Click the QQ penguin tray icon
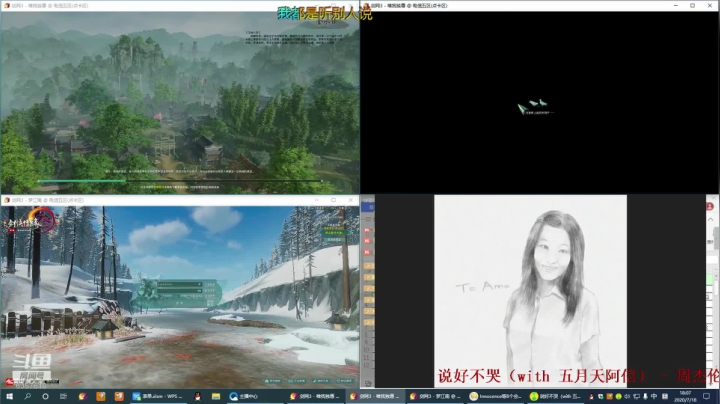The width and height of the screenshot is (720, 404). point(591,397)
